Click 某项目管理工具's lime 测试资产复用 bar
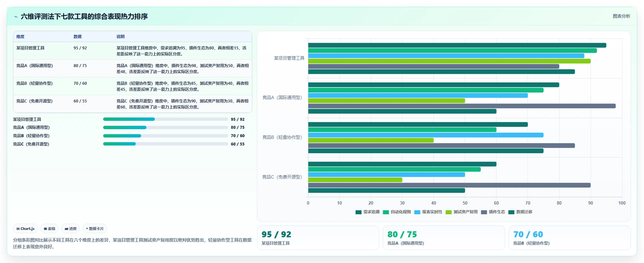The height and width of the screenshot is (263, 644). (x=449, y=61)
